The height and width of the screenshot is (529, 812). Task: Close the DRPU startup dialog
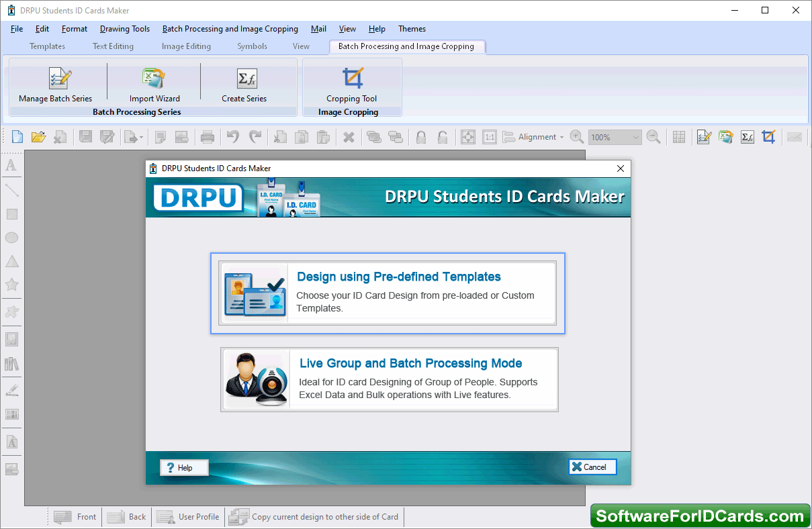point(621,169)
